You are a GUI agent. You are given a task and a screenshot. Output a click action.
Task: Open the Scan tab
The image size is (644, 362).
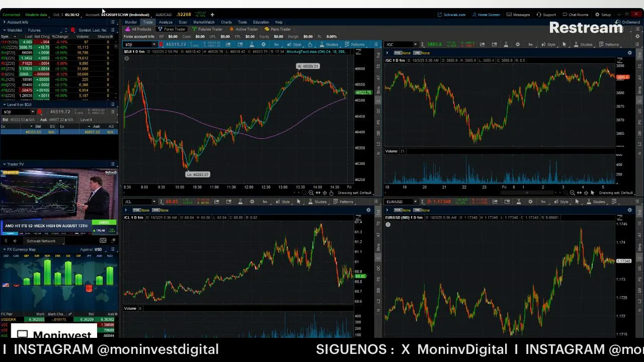(183, 22)
